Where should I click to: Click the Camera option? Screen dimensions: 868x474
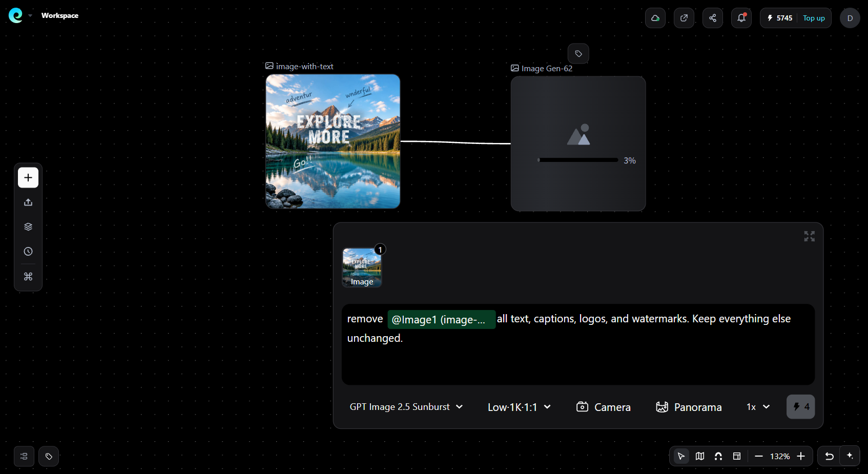pyautogui.click(x=604, y=407)
